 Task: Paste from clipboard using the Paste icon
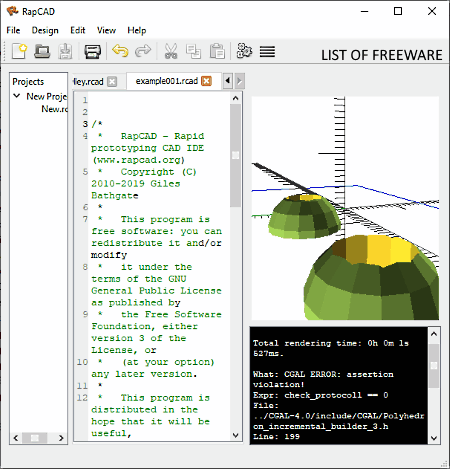[217, 52]
